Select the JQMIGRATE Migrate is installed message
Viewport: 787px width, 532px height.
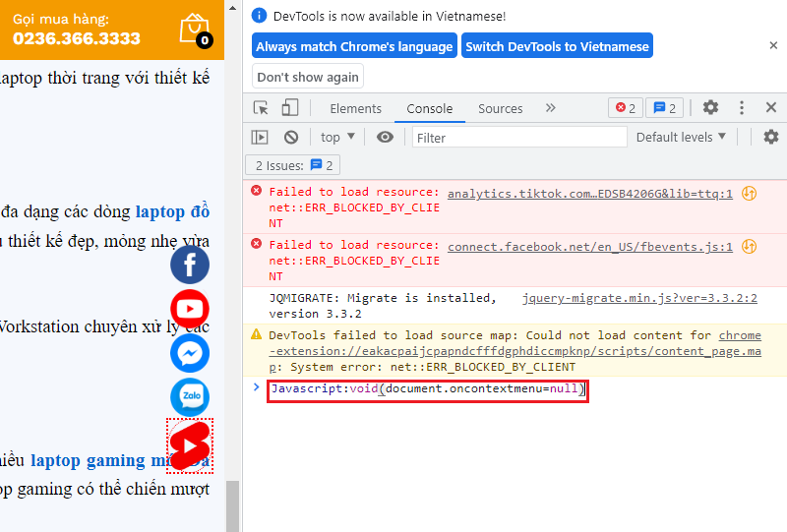click(383, 306)
